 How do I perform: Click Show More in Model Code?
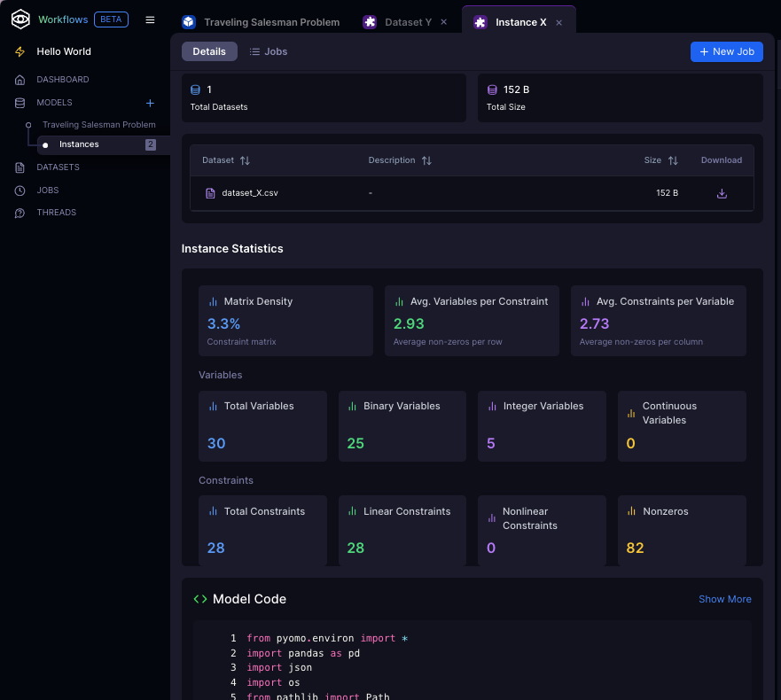point(724,599)
